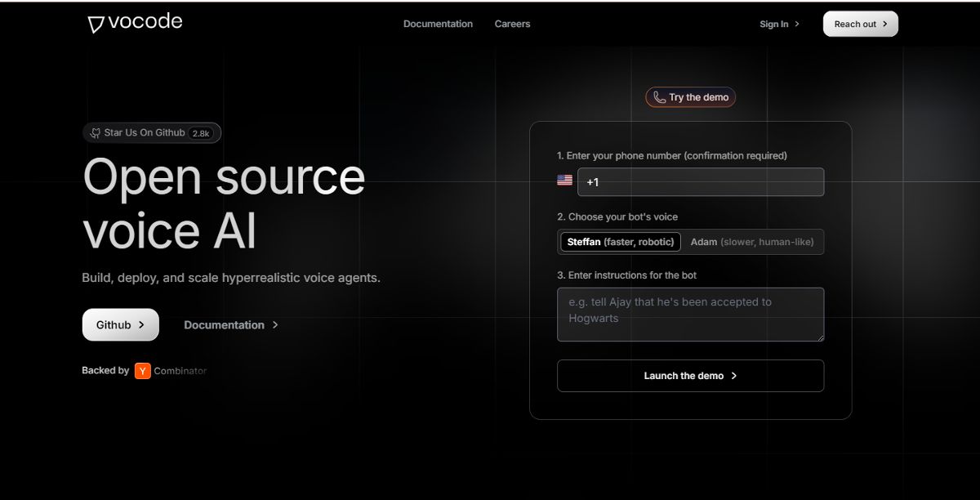Click the arrow icon on Launch the demo
This screenshot has width=980, height=500.
[735, 376]
